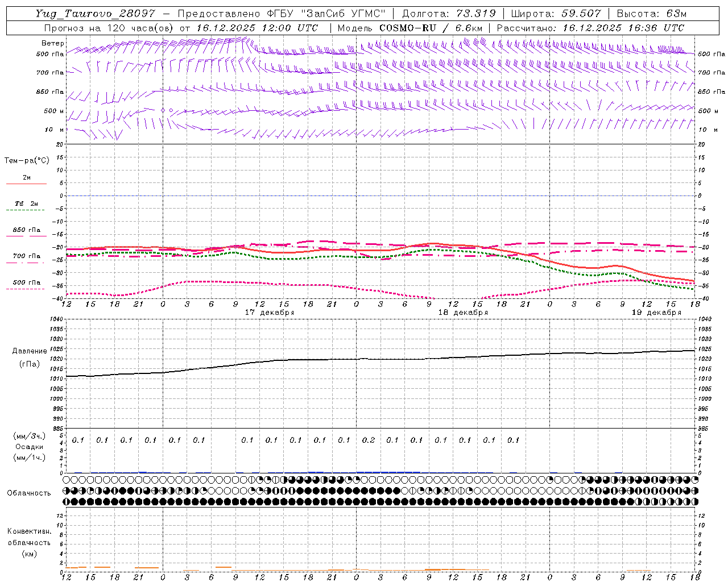Click the 'Td 2м' dew point legend entry
The image size is (728, 582).
click(26, 203)
